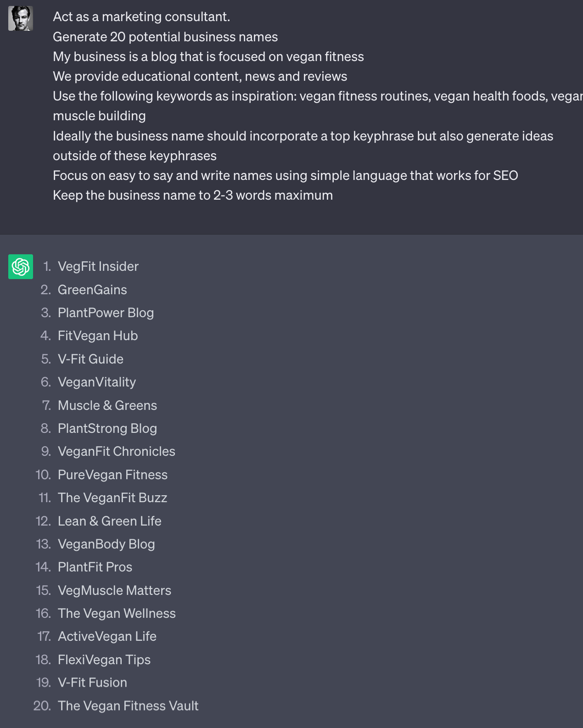Click on 'Muscle & Greens' entry
583x728 pixels.
click(x=107, y=405)
